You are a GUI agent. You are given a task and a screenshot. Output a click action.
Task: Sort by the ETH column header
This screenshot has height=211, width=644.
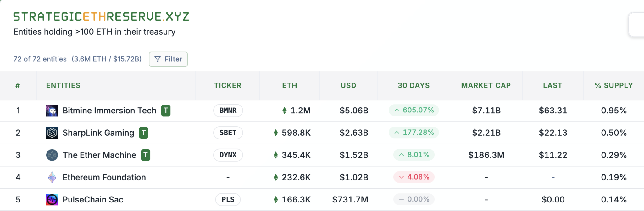pos(289,85)
